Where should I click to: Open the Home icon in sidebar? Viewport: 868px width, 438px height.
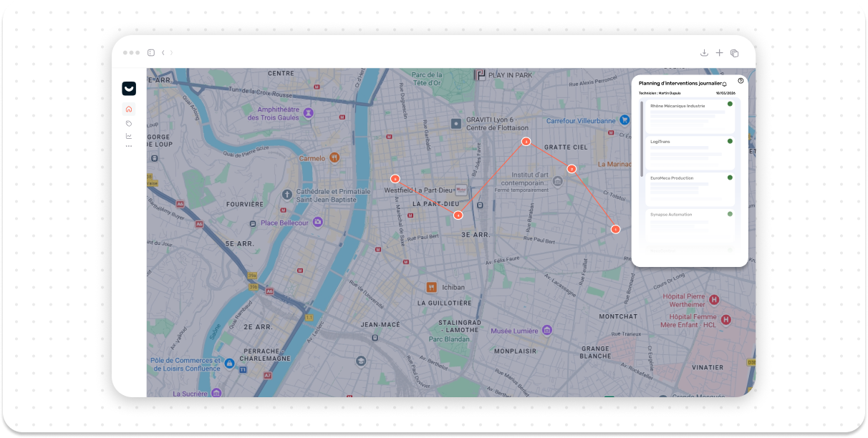coord(129,109)
